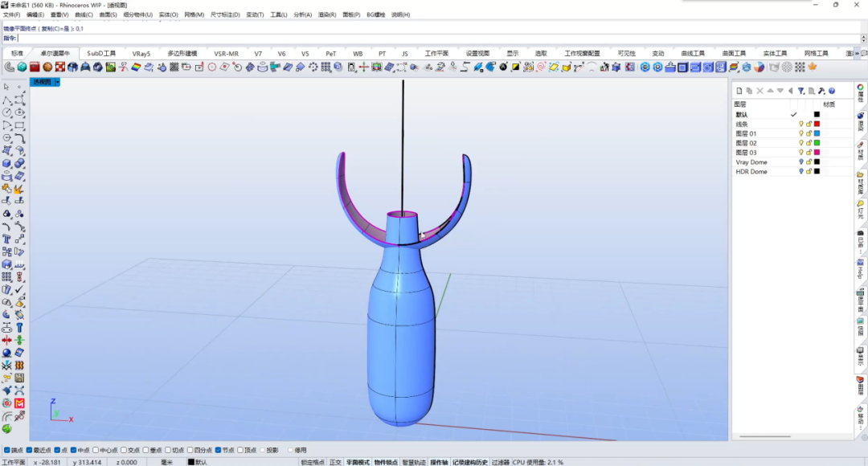Click 记录建构历史 in the status bar

470,462
